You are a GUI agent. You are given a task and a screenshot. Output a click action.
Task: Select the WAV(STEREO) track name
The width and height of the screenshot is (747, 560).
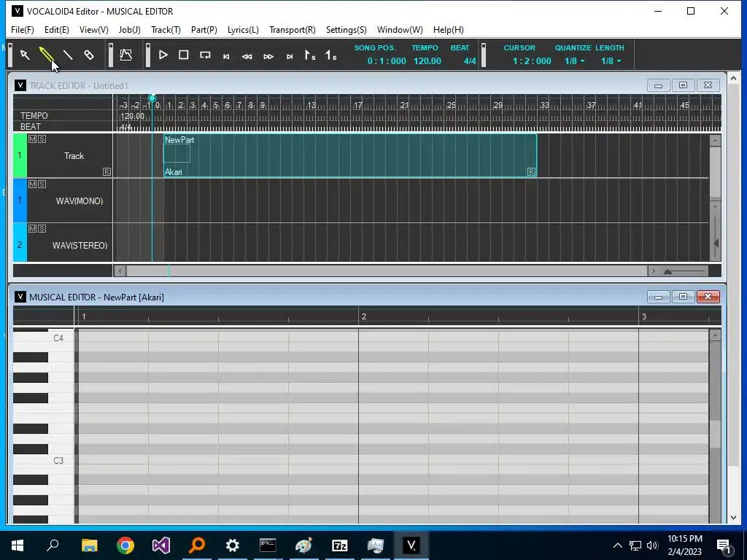click(x=80, y=246)
